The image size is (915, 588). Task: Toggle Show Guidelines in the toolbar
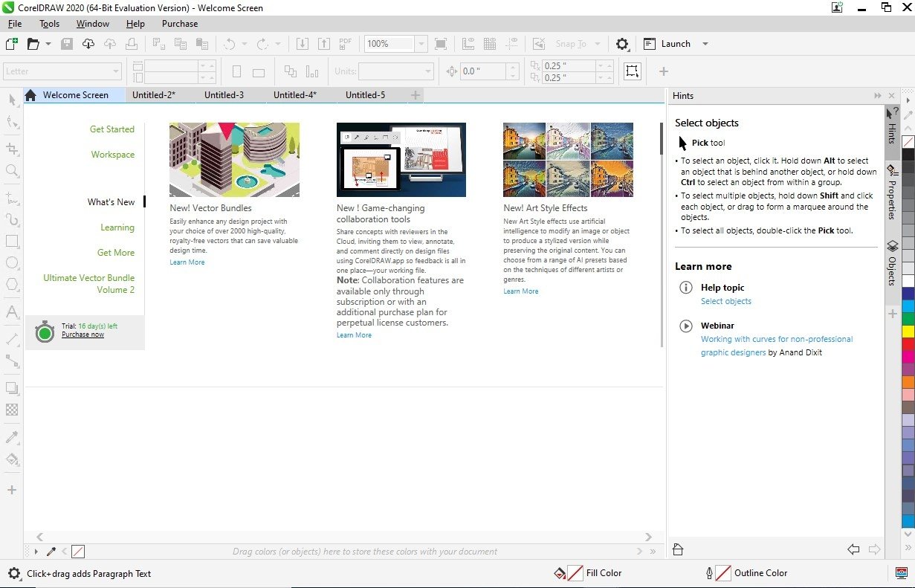[511, 44]
